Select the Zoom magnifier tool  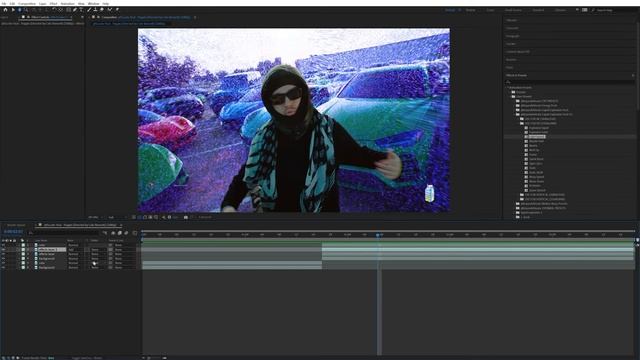click(x=26, y=9)
